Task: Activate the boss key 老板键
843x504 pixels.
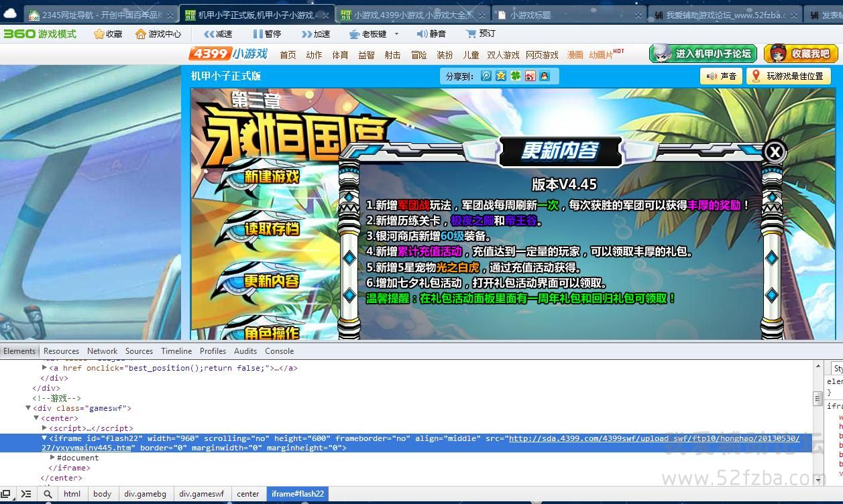Action: pyautogui.click(x=368, y=34)
